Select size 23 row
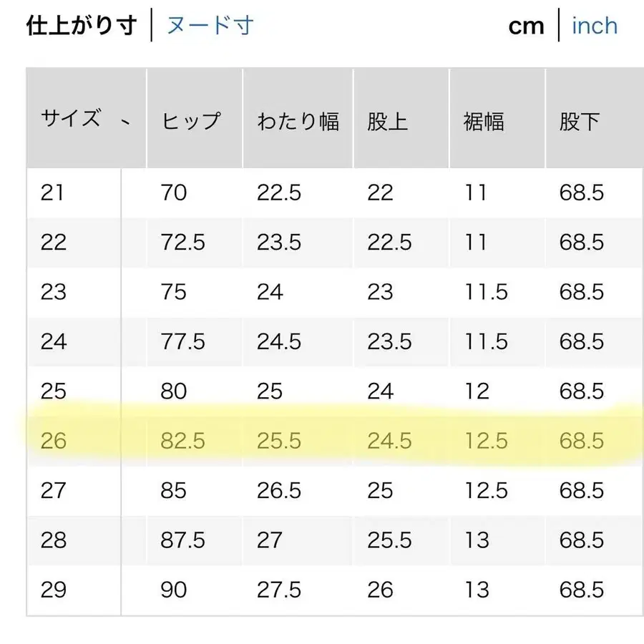Image resolution: width=644 pixels, height=644 pixels. tap(322, 292)
